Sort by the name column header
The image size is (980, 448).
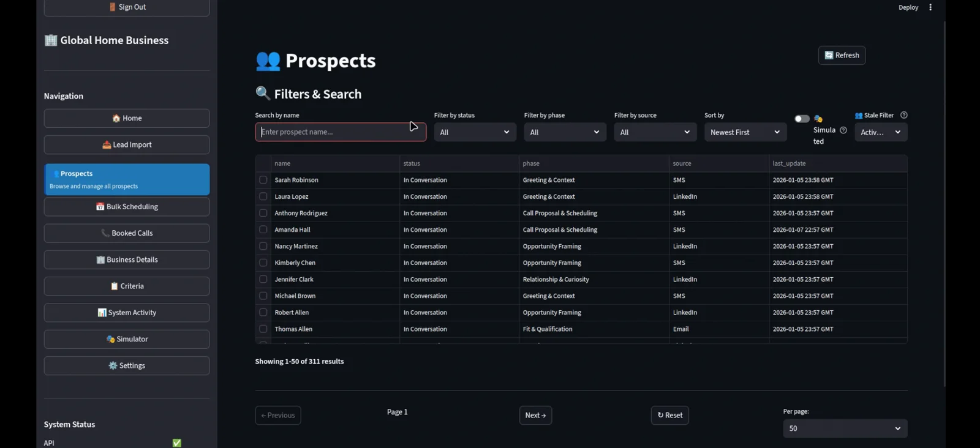[336, 163]
